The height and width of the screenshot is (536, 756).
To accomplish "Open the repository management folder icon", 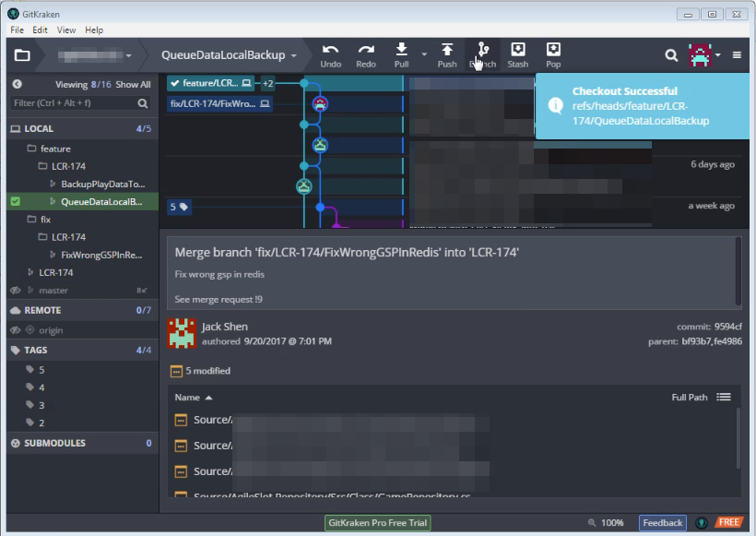I will [x=22, y=55].
